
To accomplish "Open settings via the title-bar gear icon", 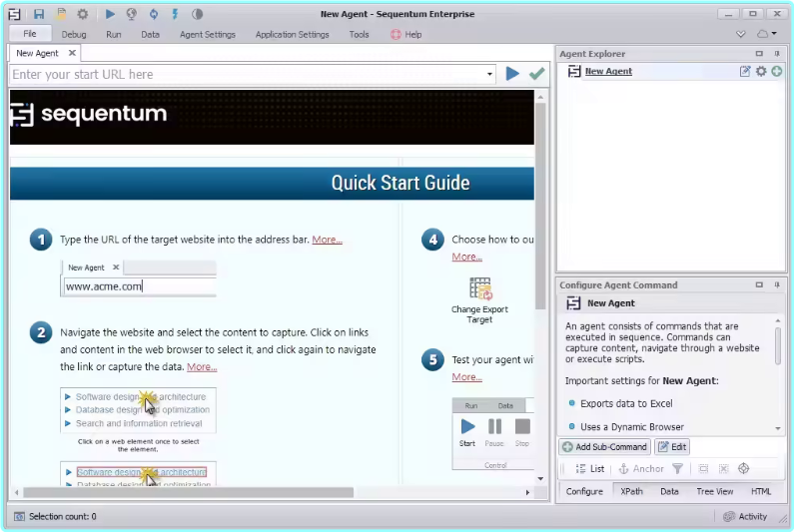I will point(83,14).
